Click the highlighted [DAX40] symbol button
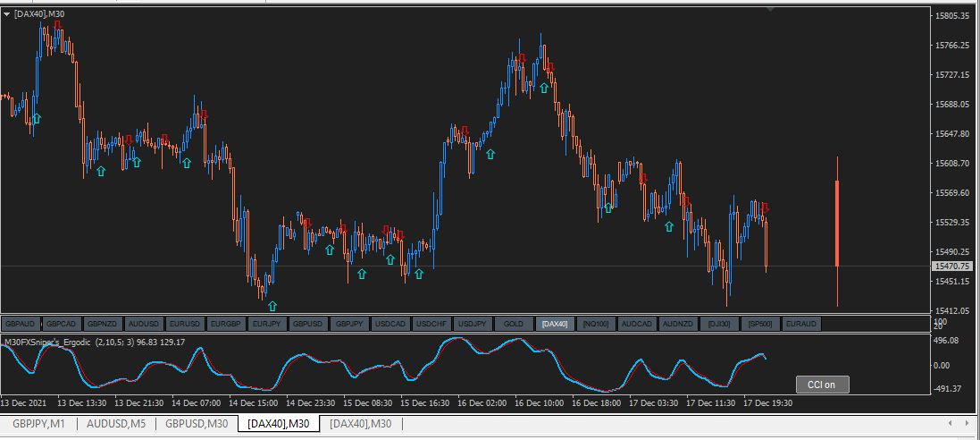980x440 pixels. click(x=555, y=324)
